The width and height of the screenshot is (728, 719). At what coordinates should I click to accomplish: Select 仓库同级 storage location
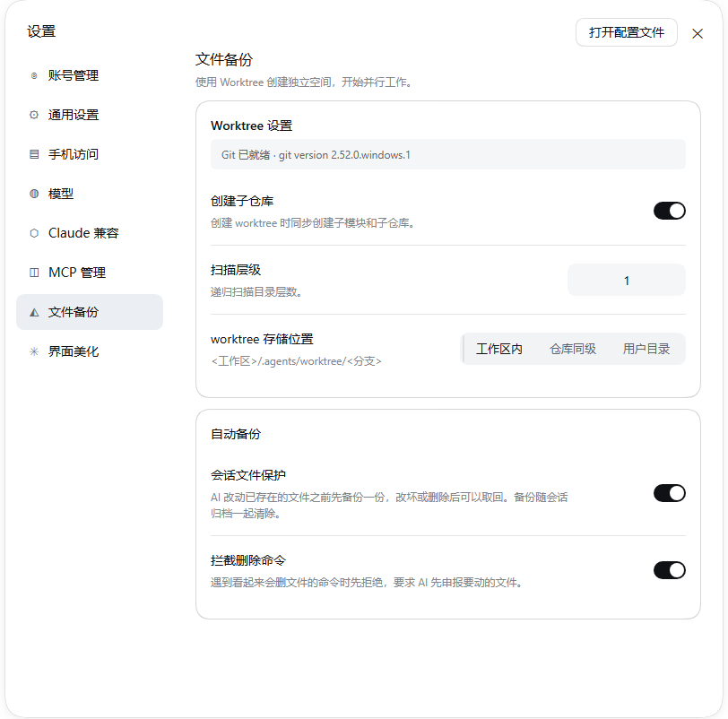coord(573,349)
